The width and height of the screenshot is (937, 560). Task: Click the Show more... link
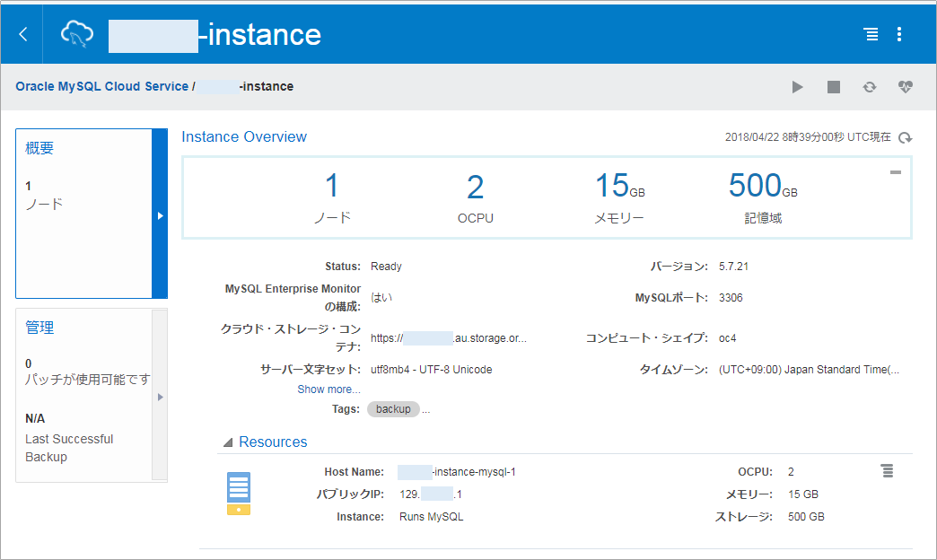[328, 389]
